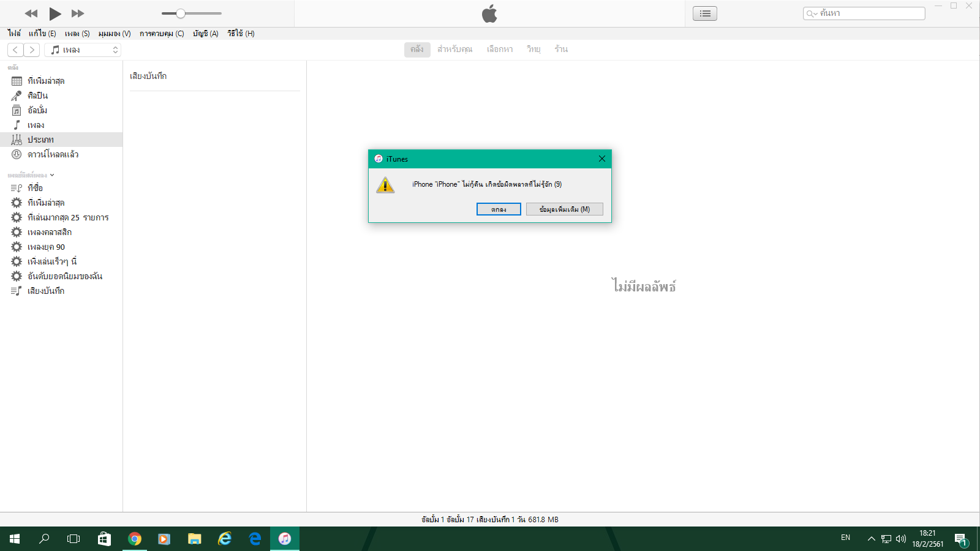Open Windows taskbar search

(44, 539)
